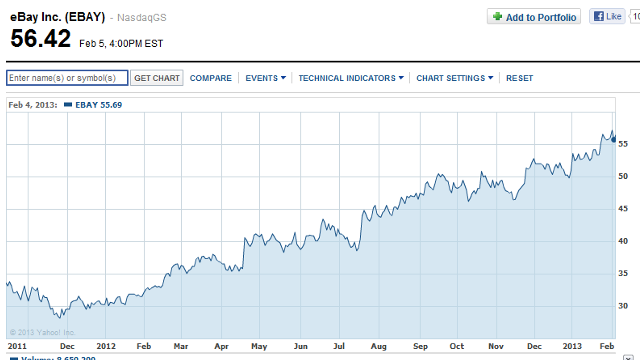The height and width of the screenshot is (360, 640).
Task: Click the 45 price axis label
Action: [623, 209]
